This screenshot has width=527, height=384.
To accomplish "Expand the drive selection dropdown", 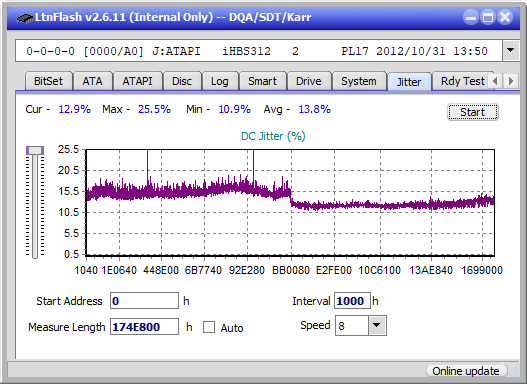I will click(511, 51).
